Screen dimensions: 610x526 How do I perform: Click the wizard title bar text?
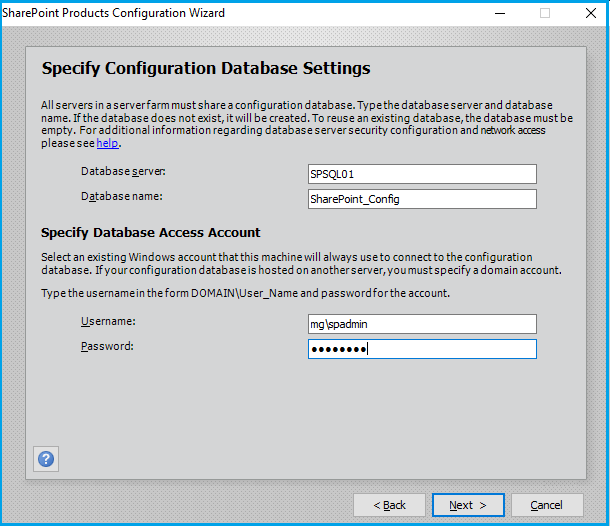click(x=113, y=13)
